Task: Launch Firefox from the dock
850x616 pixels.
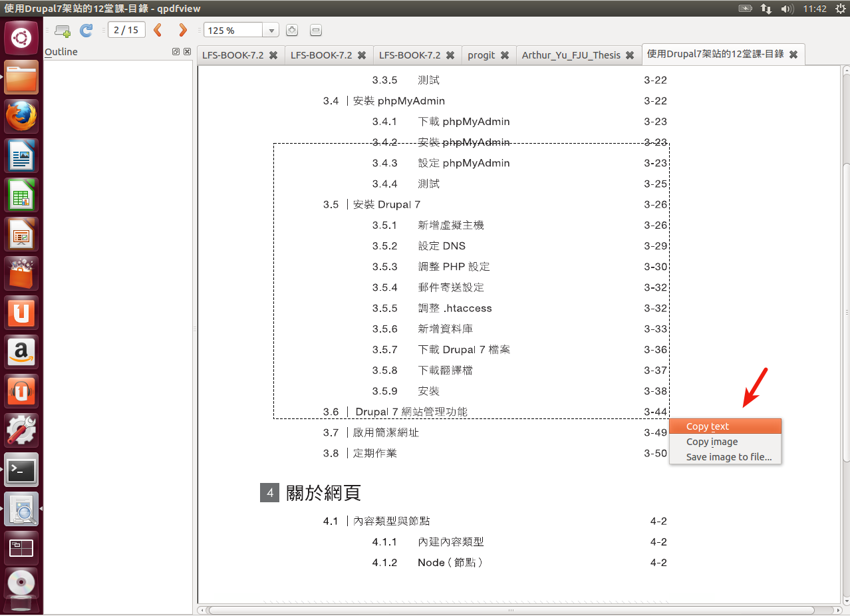Action: point(21,116)
